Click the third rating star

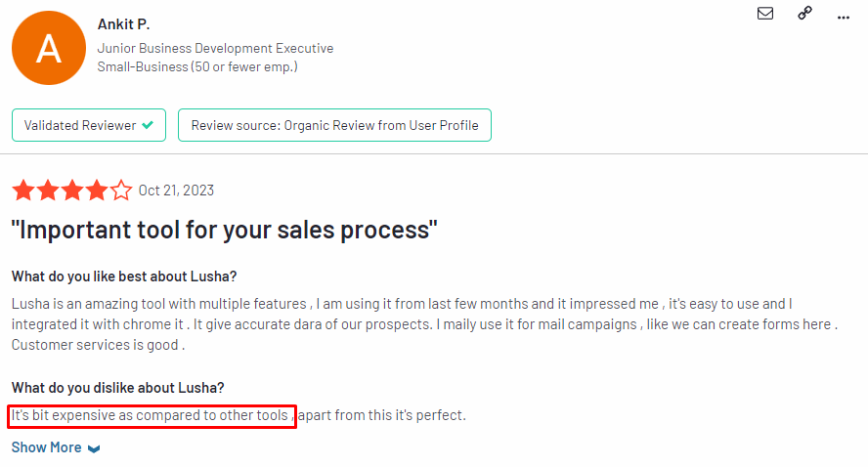pyautogui.click(x=72, y=191)
